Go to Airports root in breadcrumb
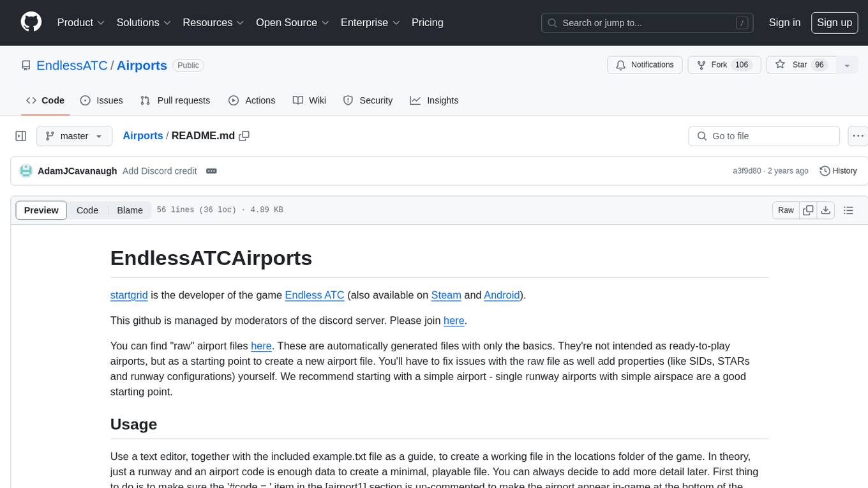The image size is (868, 488). 143,136
